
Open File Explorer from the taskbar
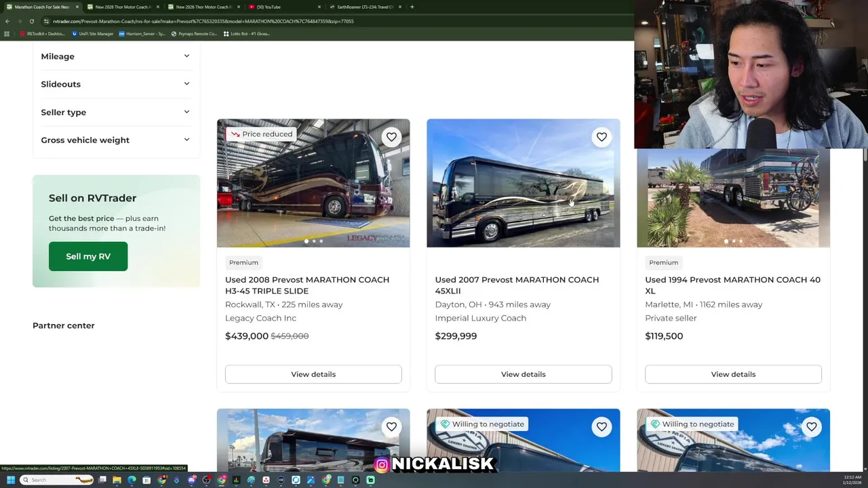[117, 480]
